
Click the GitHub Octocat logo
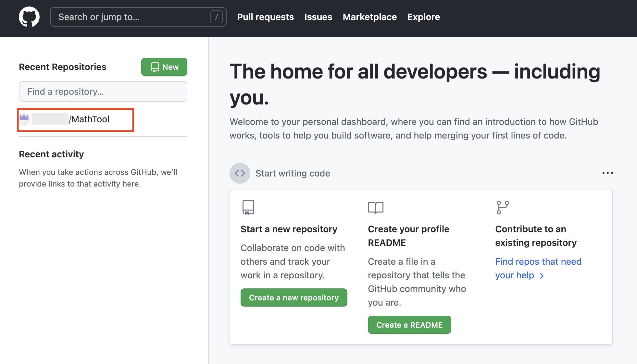(x=29, y=17)
